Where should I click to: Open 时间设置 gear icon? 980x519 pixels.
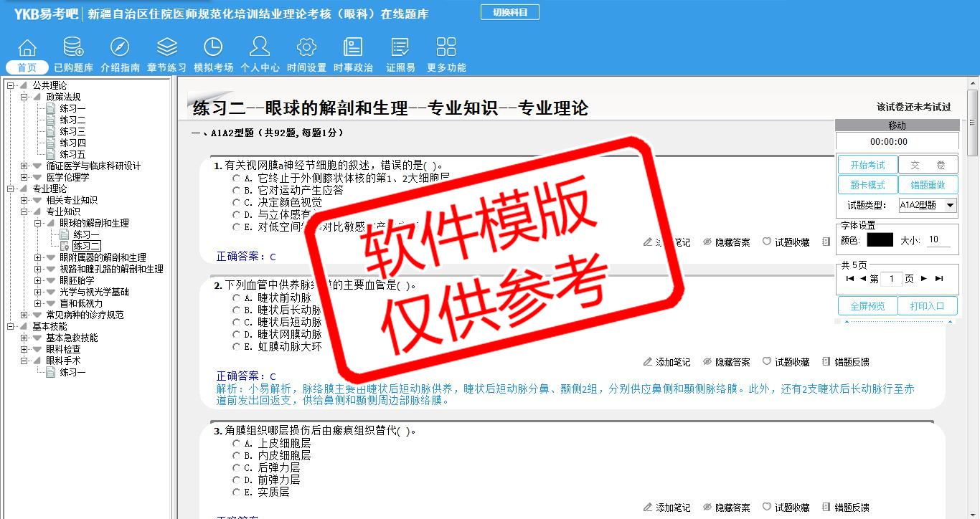pyautogui.click(x=306, y=48)
